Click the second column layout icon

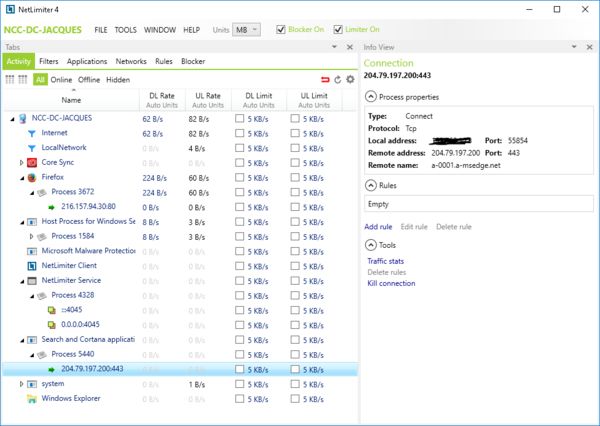tap(23, 80)
